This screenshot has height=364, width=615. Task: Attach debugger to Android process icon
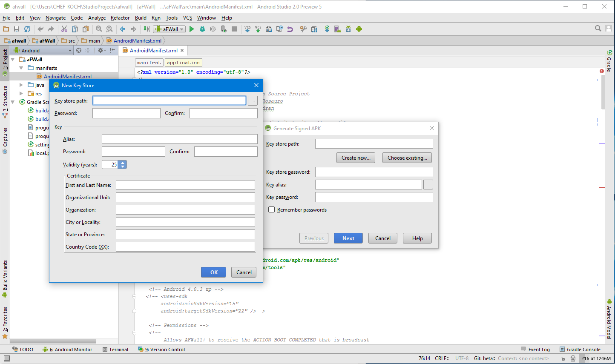pos(224,29)
